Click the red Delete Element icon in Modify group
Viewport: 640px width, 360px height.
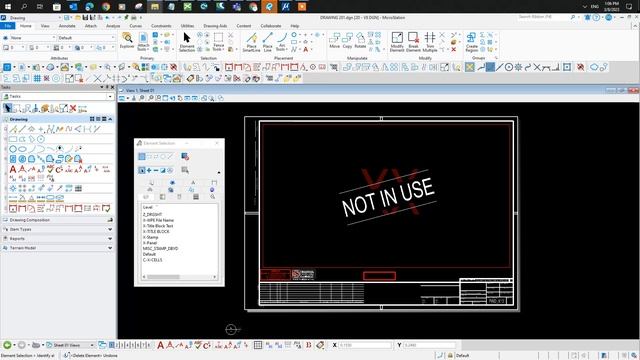pos(453,49)
